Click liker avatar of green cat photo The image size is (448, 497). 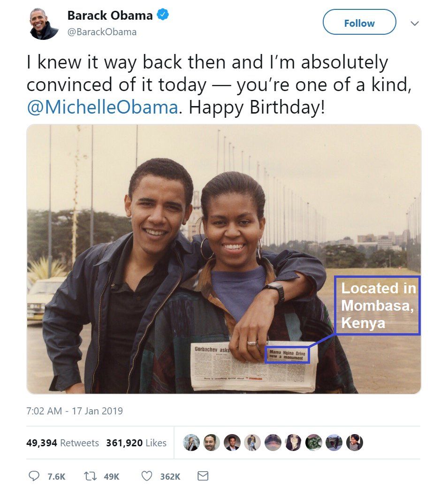pyautogui.click(x=314, y=443)
